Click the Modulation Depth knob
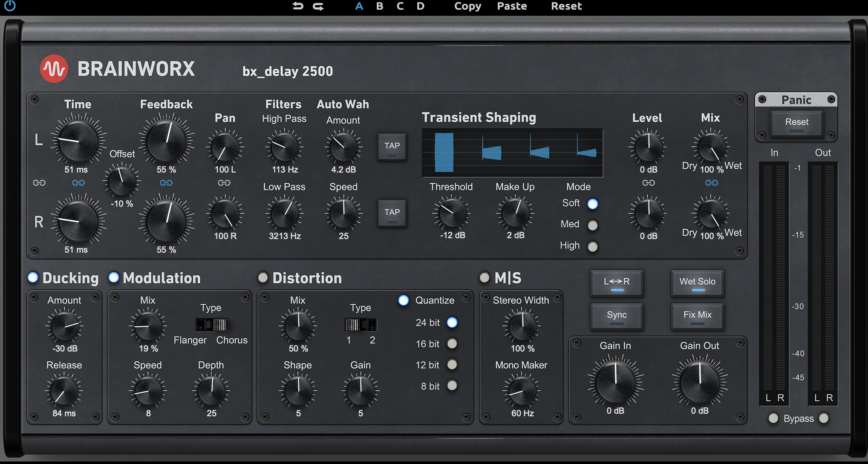 pyautogui.click(x=211, y=391)
